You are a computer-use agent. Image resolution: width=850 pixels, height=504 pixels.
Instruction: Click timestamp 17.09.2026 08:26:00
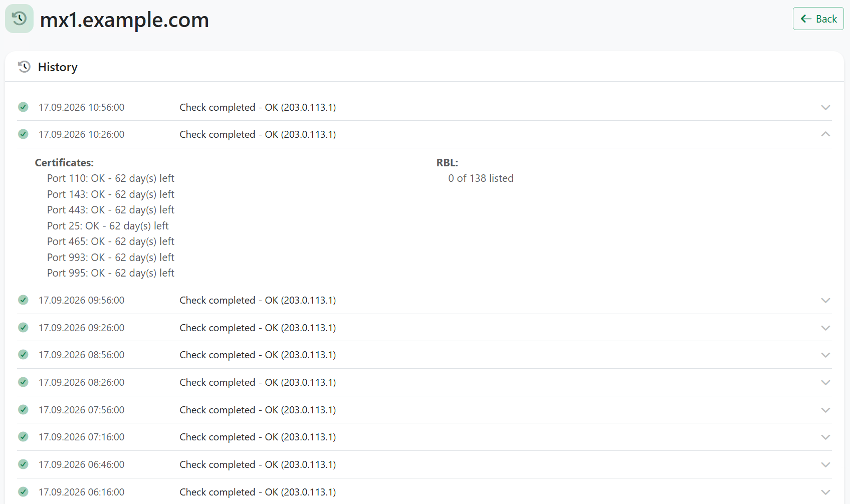[x=81, y=382]
